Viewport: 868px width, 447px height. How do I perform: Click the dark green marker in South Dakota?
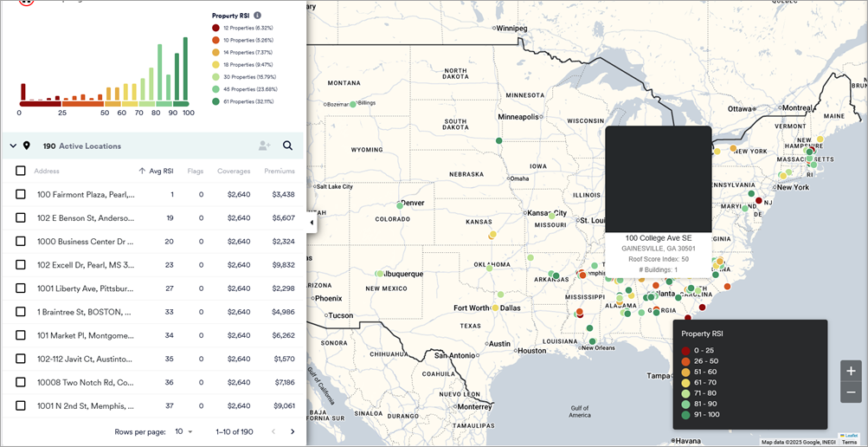click(498, 140)
